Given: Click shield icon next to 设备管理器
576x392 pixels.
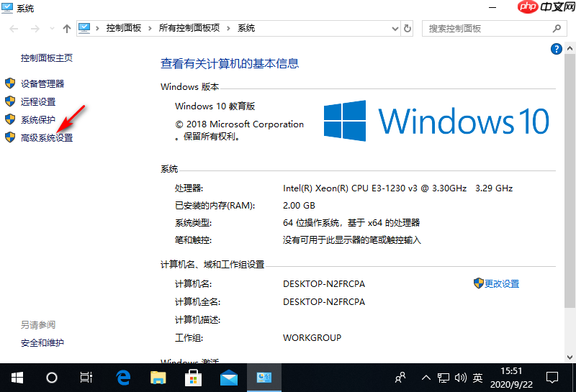Looking at the screenshot, I should point(10,83).
